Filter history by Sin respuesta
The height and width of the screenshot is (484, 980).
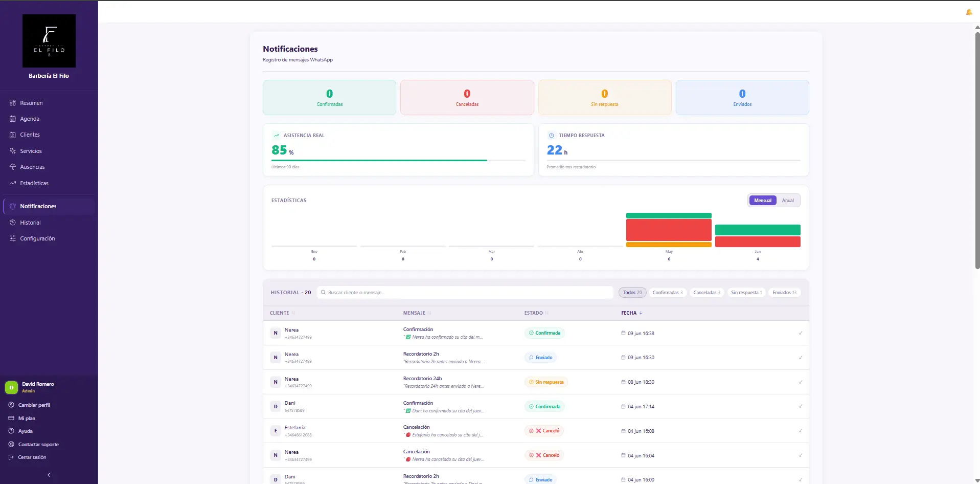pyautogui.click(x=746, y=293)
